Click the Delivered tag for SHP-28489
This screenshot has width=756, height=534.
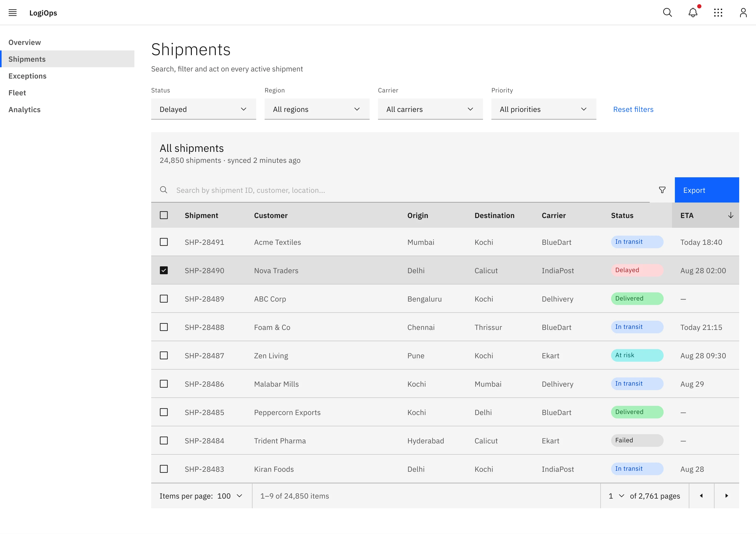tap(637, 298)
